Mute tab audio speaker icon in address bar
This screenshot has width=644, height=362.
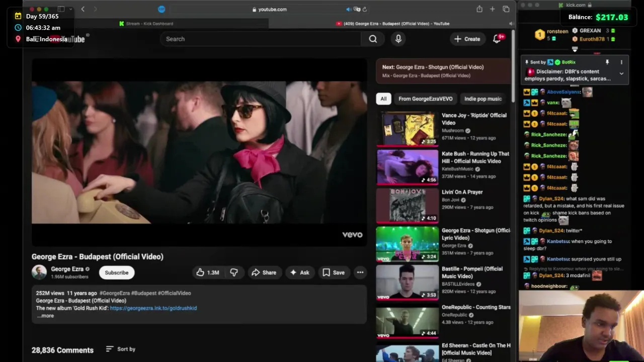pyautogui.click(x=349, y=9)
